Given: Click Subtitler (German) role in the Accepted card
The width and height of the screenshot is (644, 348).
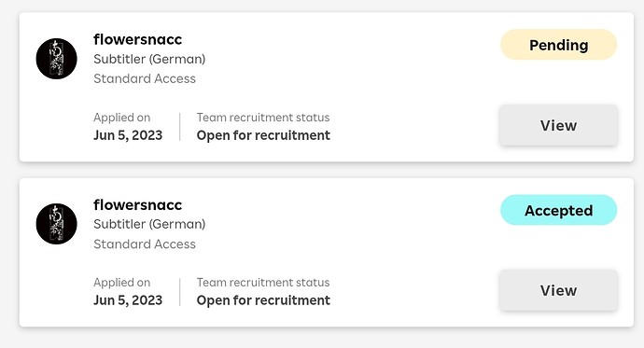Looking at the screenshot, I should (149, 224).
